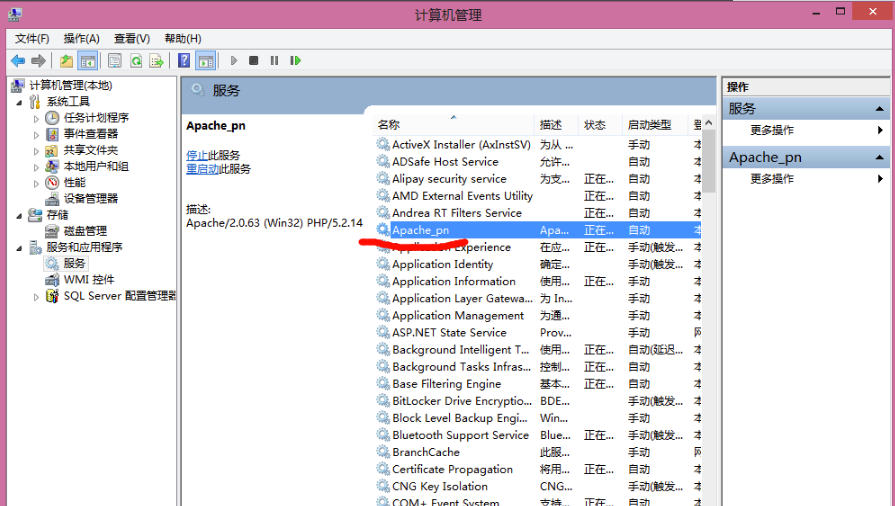Sort by the 名称 column header

tap(453, 125)
